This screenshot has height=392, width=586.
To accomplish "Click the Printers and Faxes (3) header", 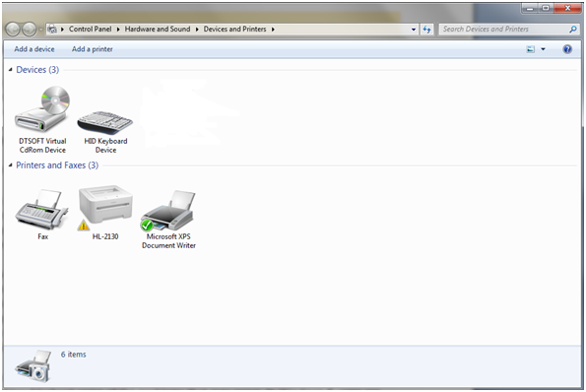I will pyautogui.click(x=57, y=165).
